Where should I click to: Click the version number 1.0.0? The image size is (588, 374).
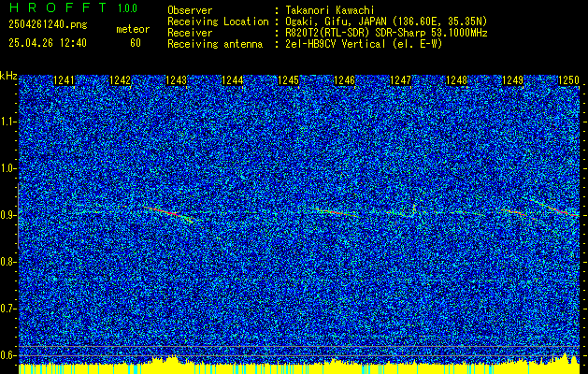coord(127,8)
